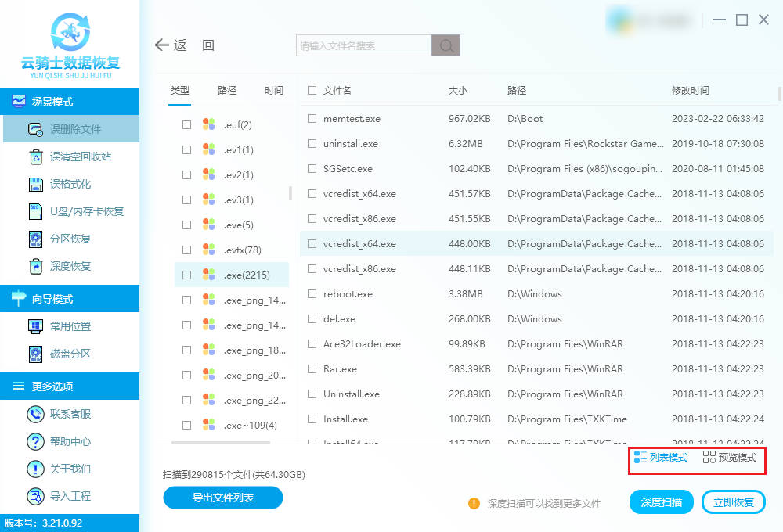Screen dimensions: 783x532
Task: Toggle the select-all 文件名 header checkbox
Action: pos(312,91)
